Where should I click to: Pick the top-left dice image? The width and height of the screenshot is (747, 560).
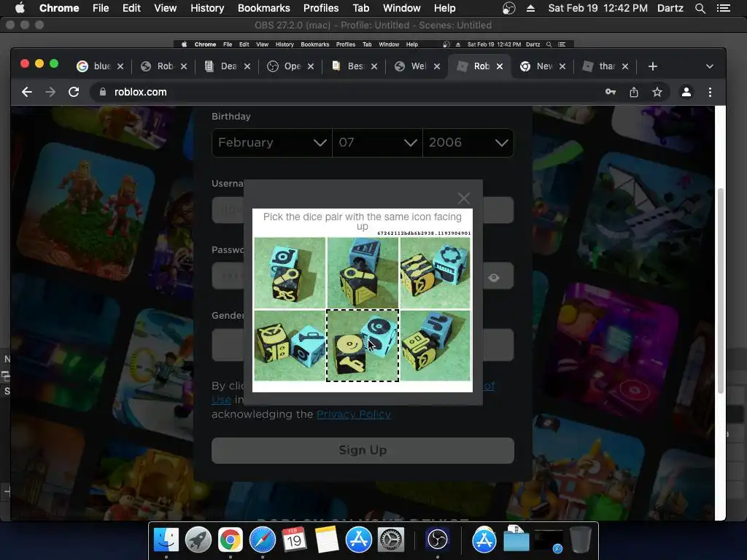pyautogui.click(x=290, y=273)
